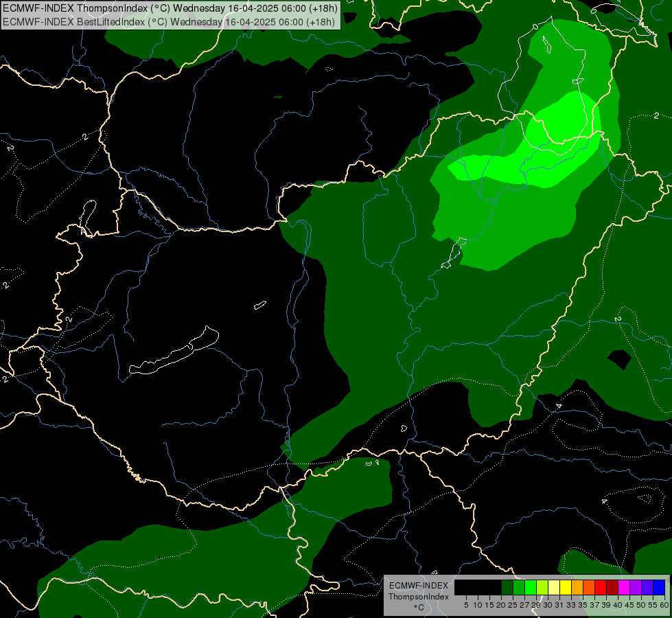This screenshot has width=672, height=618.
Task: Click the legend tick label 5
Action: [x=466, y=605]
